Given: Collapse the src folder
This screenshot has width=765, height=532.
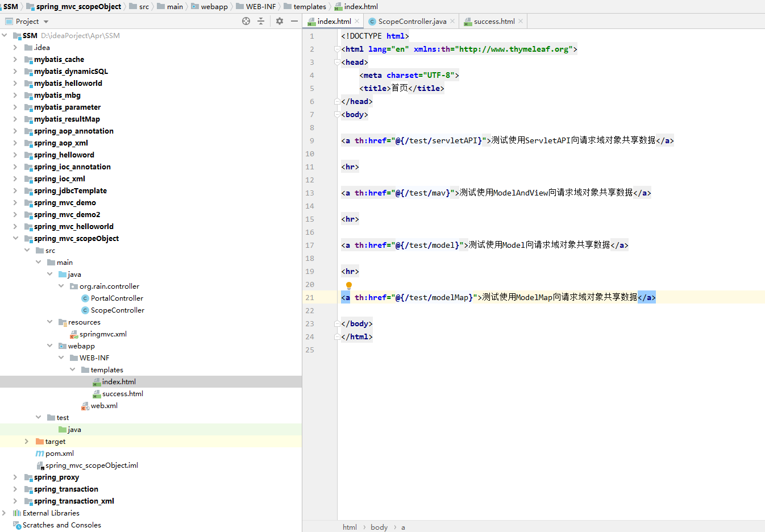Looking at the screenshot, I should [x=27, y=250].
